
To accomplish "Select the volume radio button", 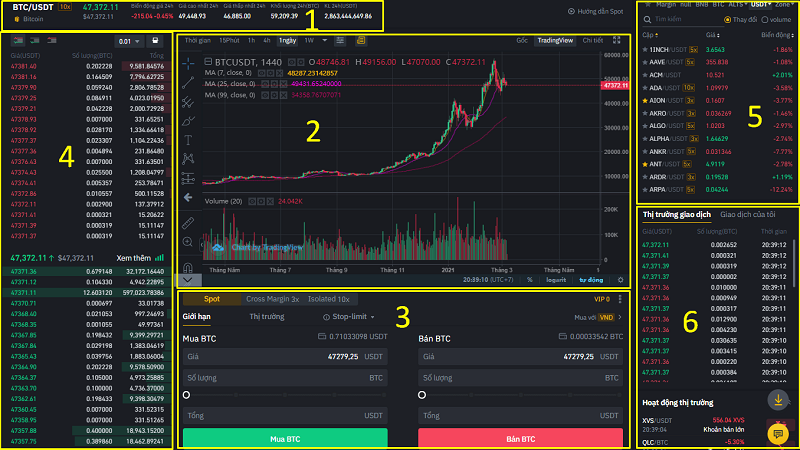I will tap(765, 20).
